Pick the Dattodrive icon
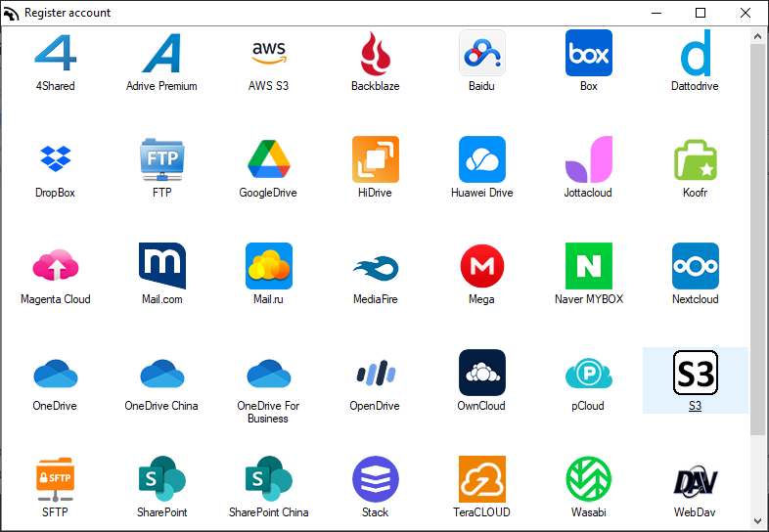 coord(696,53)
